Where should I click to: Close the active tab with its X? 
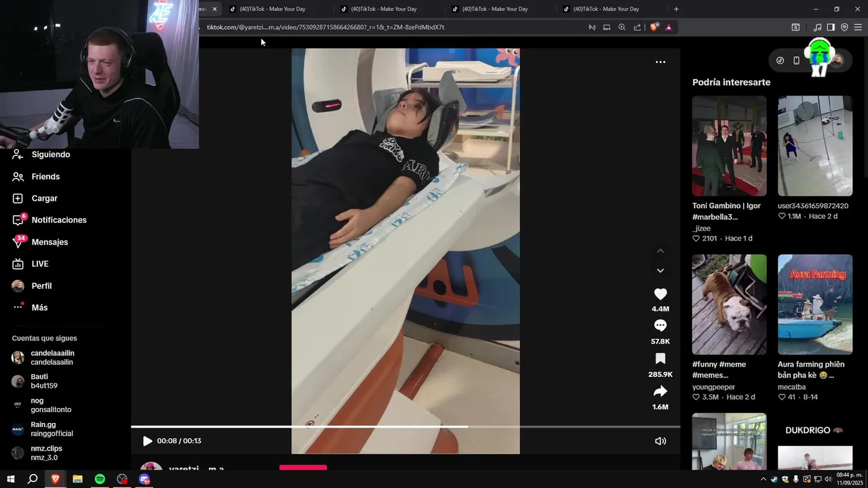[x=214, y=9]
